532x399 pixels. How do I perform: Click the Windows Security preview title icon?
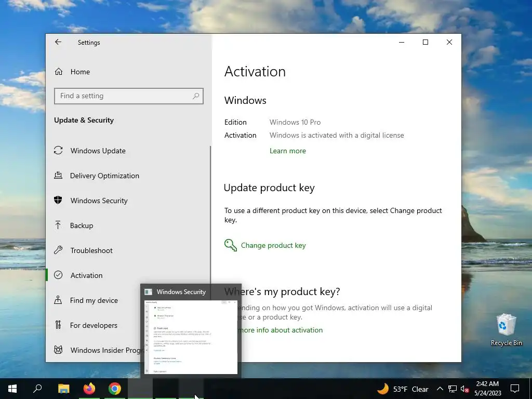(148, 292)
